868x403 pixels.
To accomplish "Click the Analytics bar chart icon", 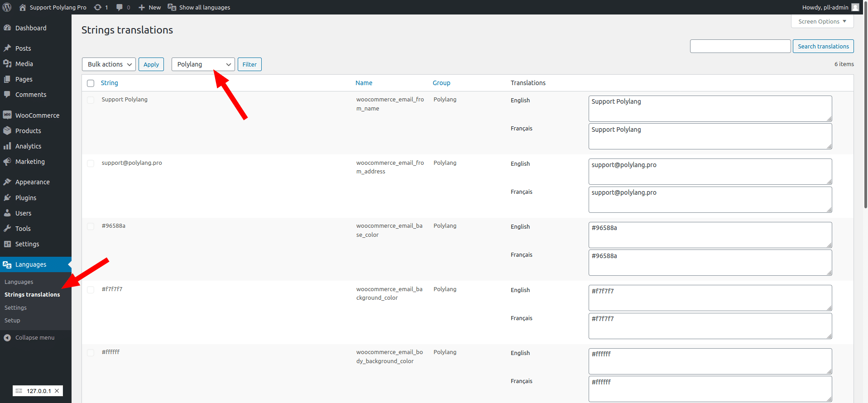I will 7,146.
